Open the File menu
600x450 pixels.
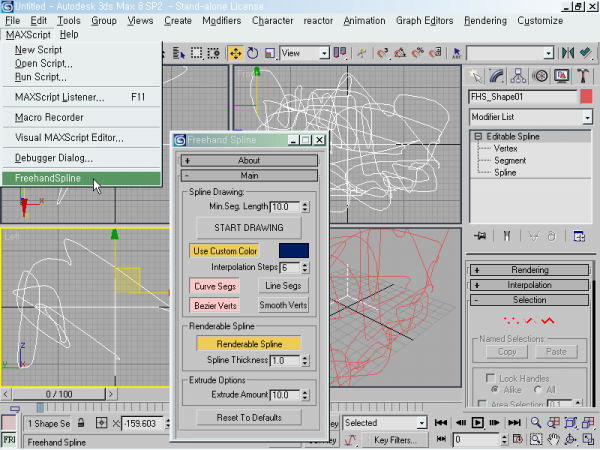[13, 21]
